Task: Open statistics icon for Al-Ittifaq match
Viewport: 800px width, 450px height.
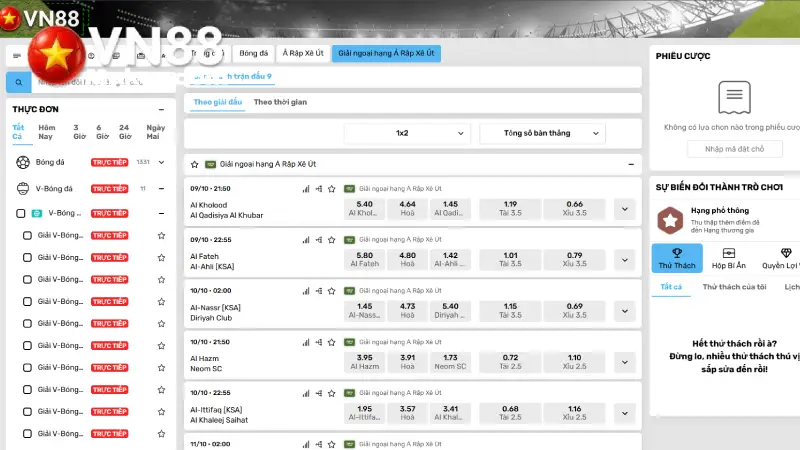Action: coord(306,393)
